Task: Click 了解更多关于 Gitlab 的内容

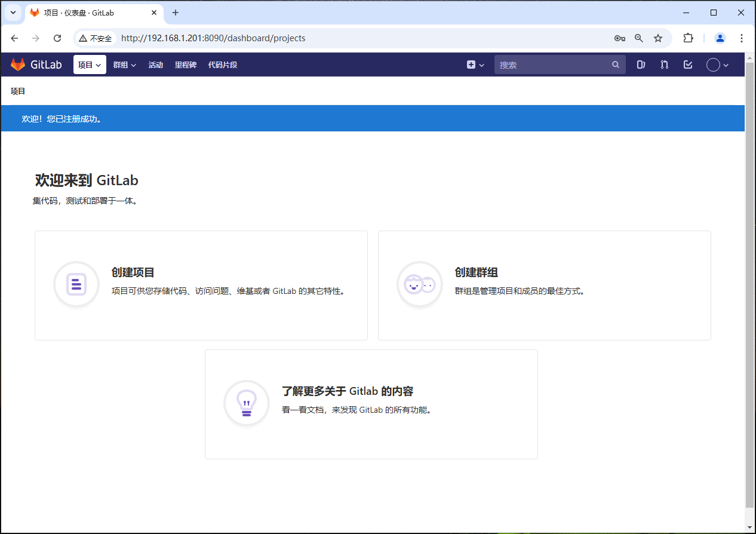Action: (348, 391)
